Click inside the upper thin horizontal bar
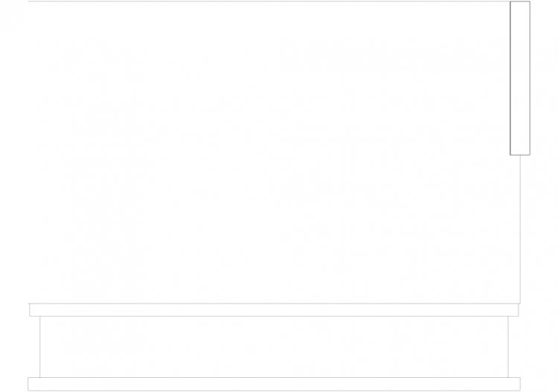558x392 pixels. pos(274,310)
